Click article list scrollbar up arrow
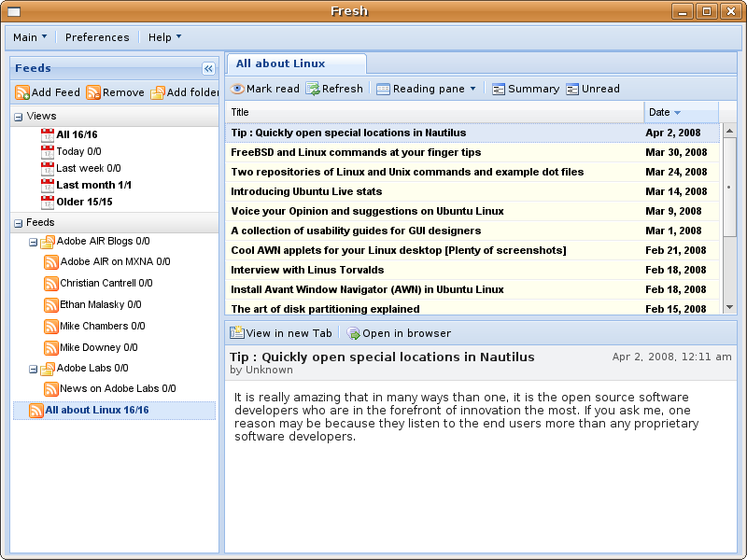This screenshot has width=747, height=560. click(730, 131)
